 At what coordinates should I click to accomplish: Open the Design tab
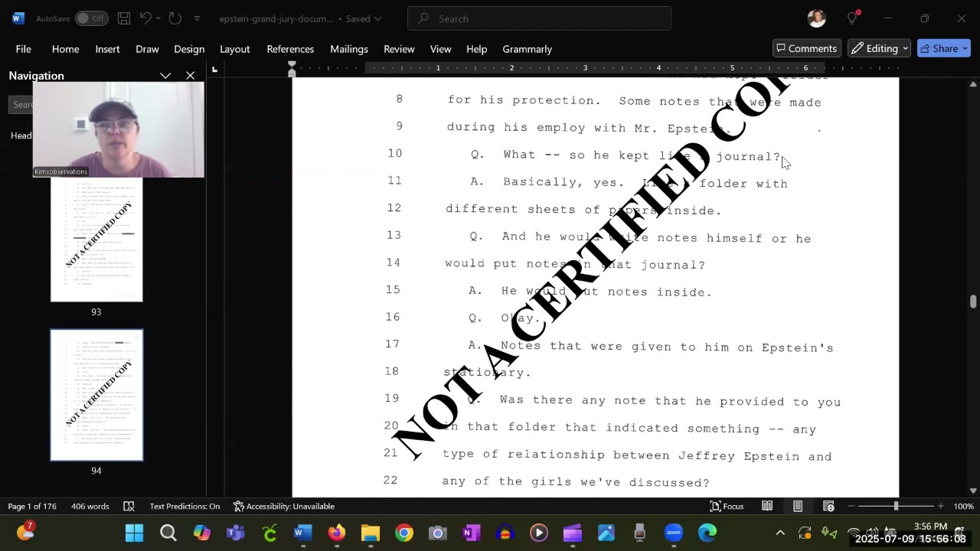[189, 49]
